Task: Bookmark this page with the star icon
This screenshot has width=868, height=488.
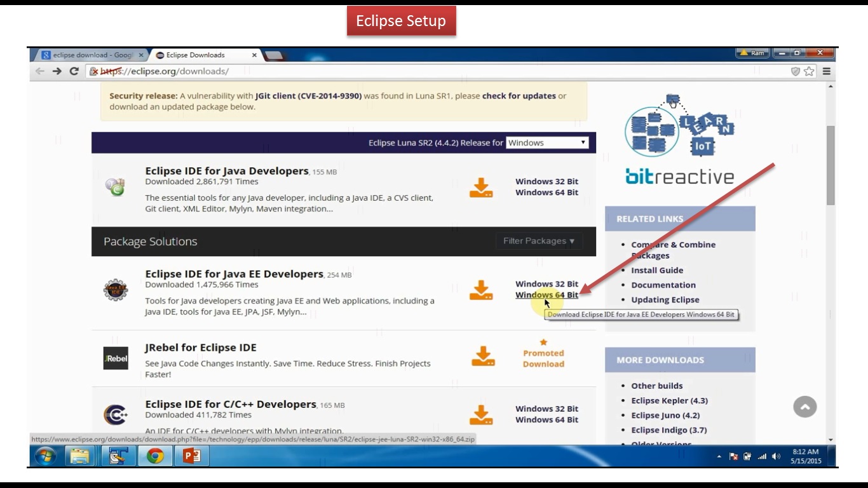Action: pos(809,71)
